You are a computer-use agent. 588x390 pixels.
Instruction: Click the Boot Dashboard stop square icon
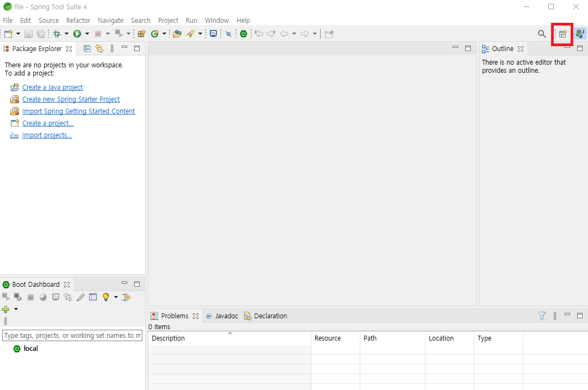[31, 298]
